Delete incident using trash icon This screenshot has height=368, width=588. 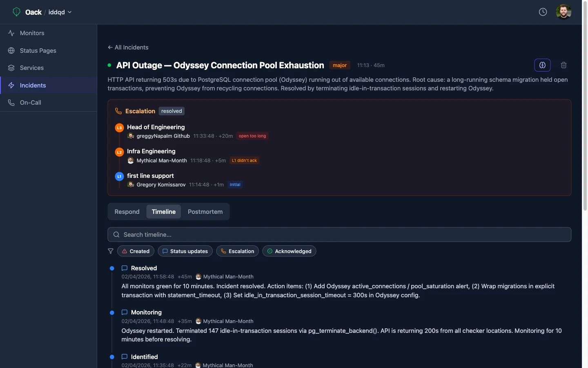click(x=563, y=65)
